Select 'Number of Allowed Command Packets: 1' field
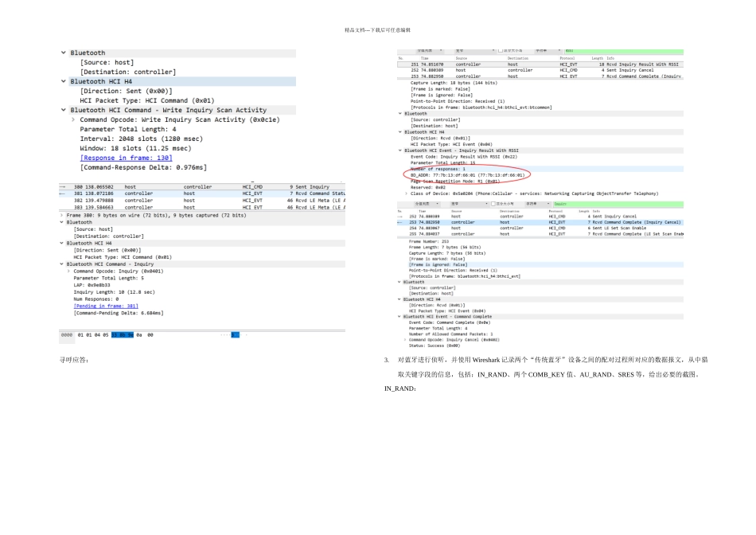Image resolution: width=756 pixels, height=535 pixels. [x=450, y=334]
